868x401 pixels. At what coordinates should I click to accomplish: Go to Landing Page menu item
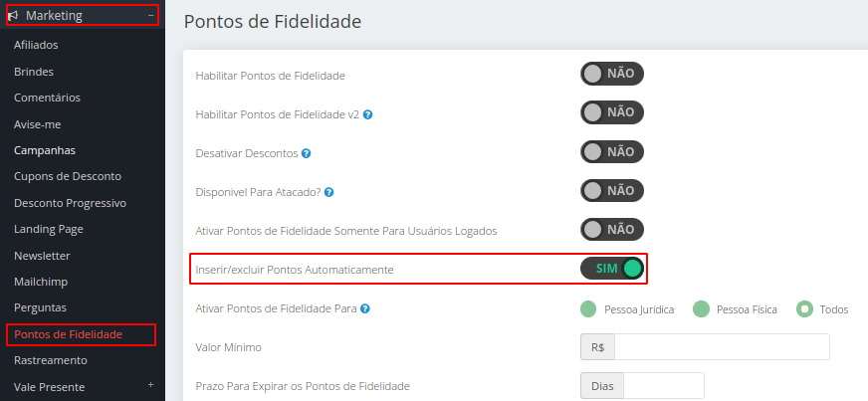coord(49,229)
